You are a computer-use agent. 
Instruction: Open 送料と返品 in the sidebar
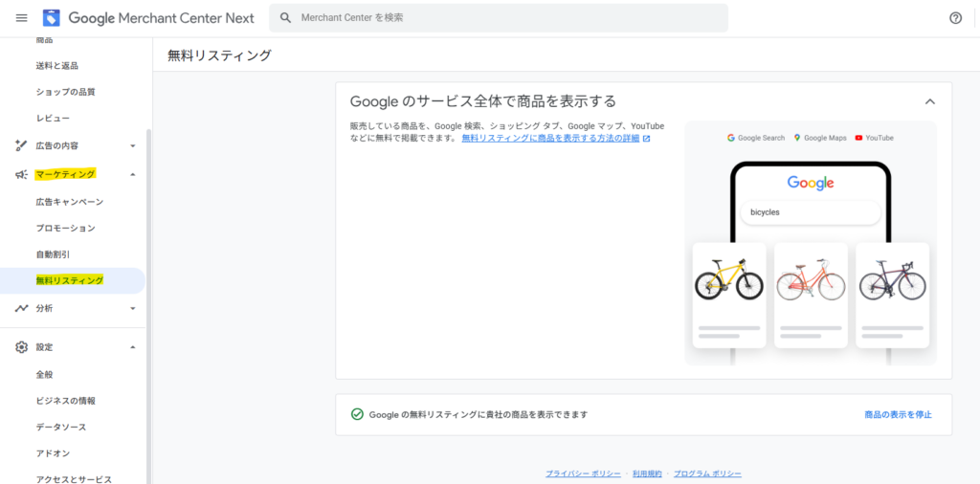pos(56,66)
